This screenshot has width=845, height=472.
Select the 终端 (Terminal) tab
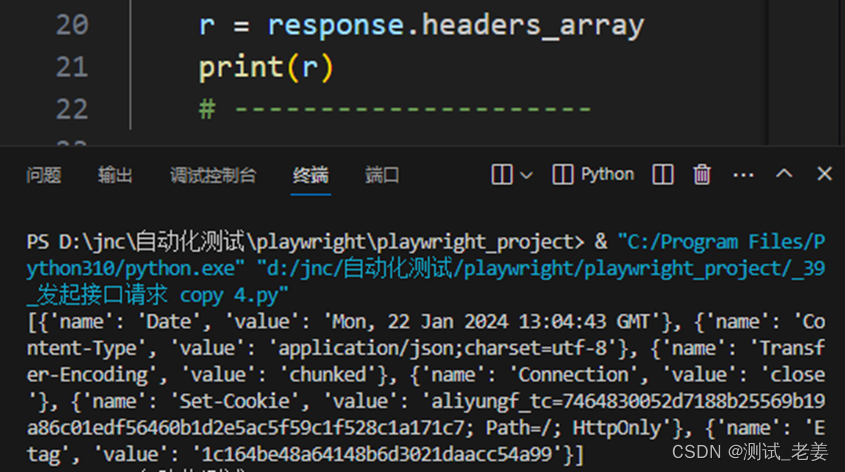click(310, 175)
